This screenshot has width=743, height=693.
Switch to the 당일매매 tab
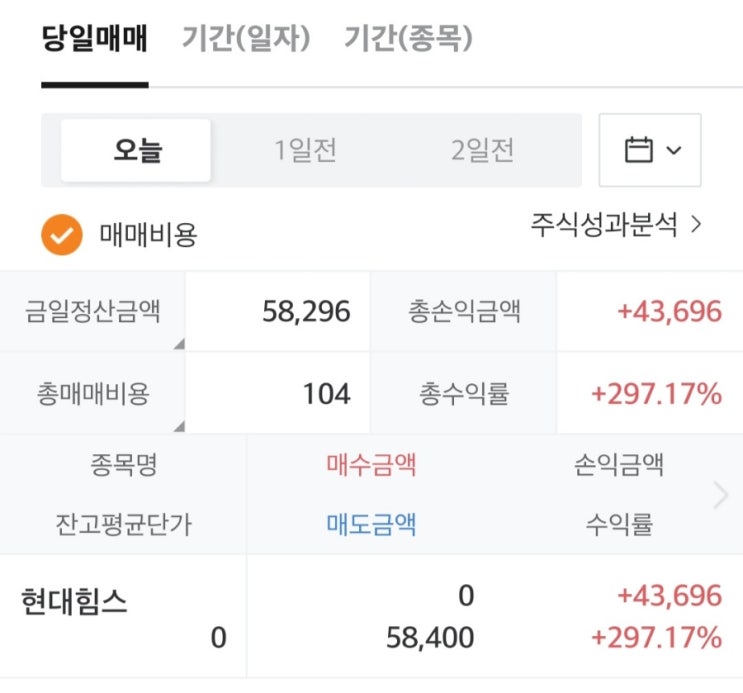[x=94, y=40]
